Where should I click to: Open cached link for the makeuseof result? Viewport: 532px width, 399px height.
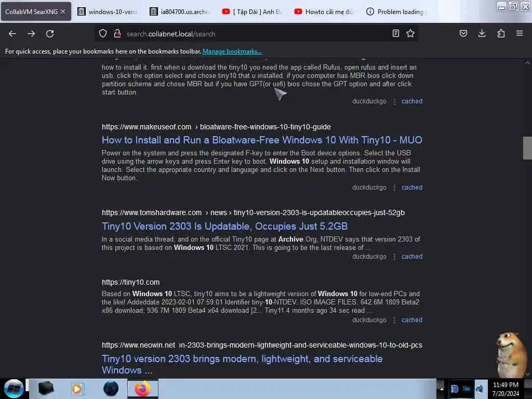[x=412, y=187]
